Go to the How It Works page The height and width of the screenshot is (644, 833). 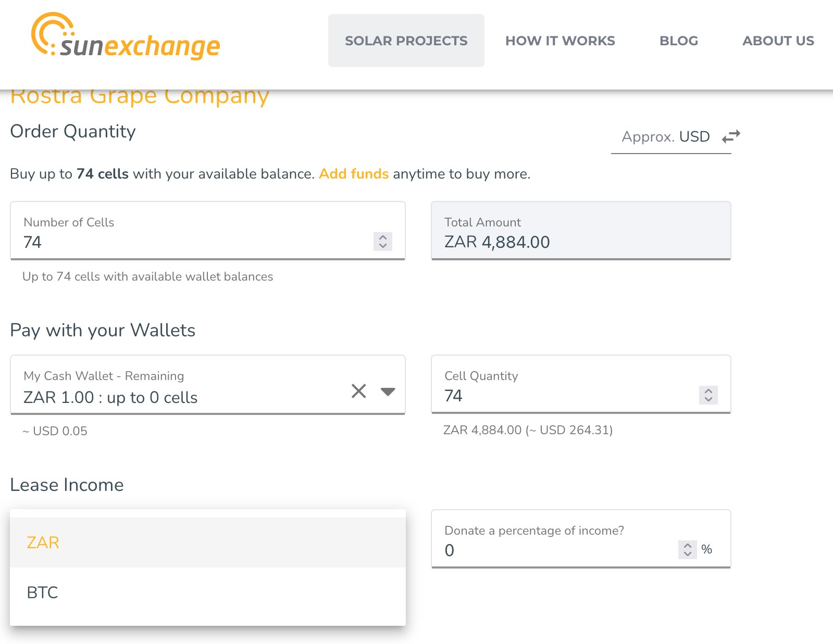pyautogui.click(x=560, y=41)
